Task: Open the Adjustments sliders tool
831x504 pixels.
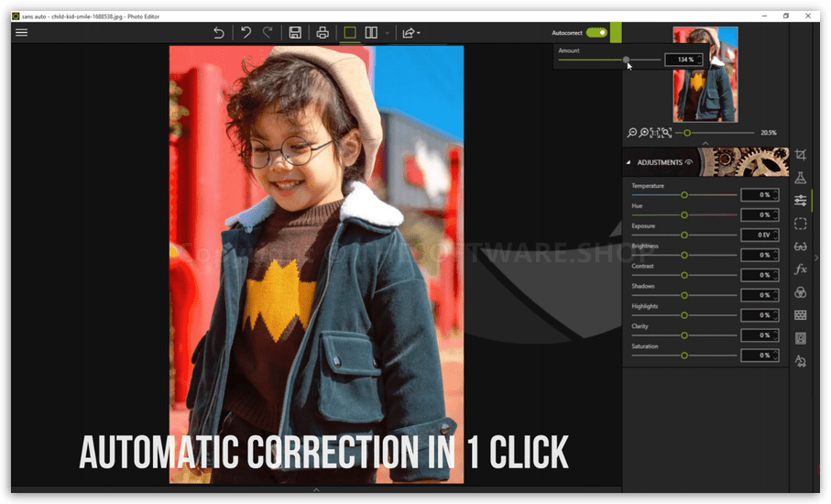Action: (x=800, y=201)
